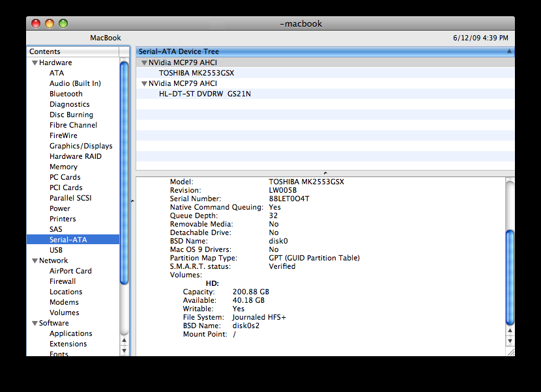The width and height of the screenshot is (541, 392).
Task: Click capacity value 200.88 GB
Action: pyautogui.click(x=251, y=292)
